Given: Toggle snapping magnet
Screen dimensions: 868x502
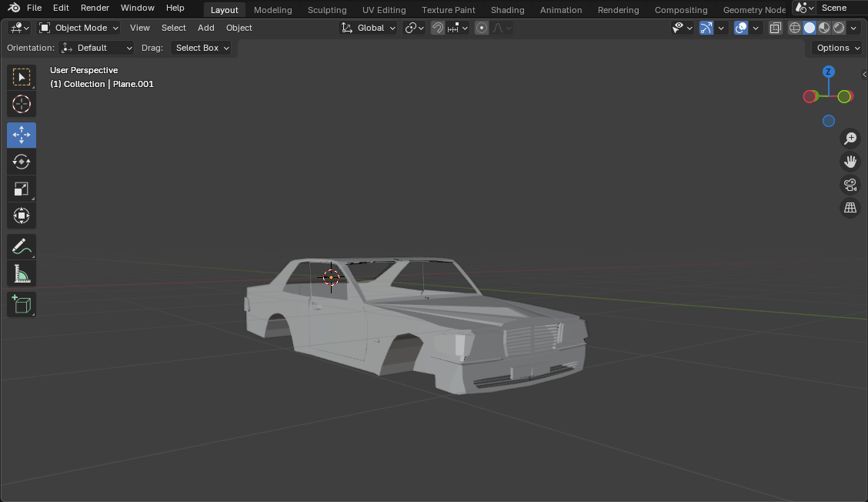Looking at the screenshot, I should [437, 28].
